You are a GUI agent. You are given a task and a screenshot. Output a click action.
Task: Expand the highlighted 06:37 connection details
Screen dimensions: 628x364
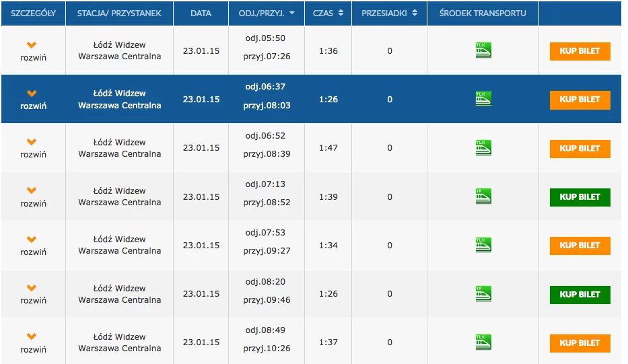(33, 100)
